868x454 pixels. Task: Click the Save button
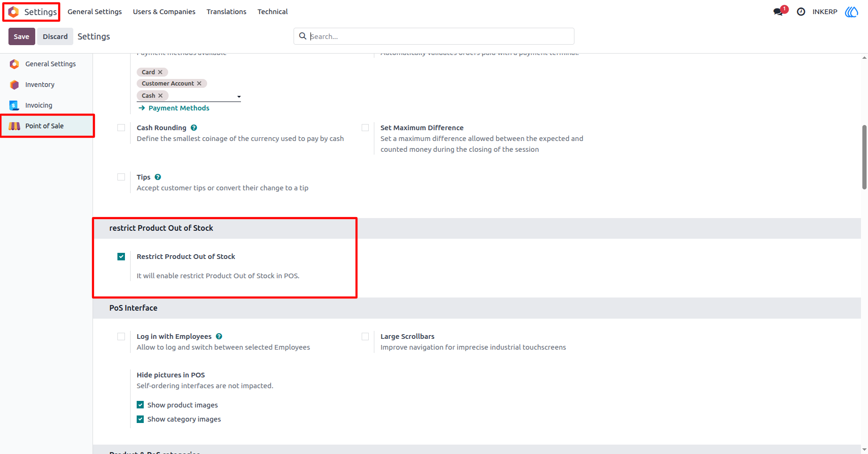(22, 37)
